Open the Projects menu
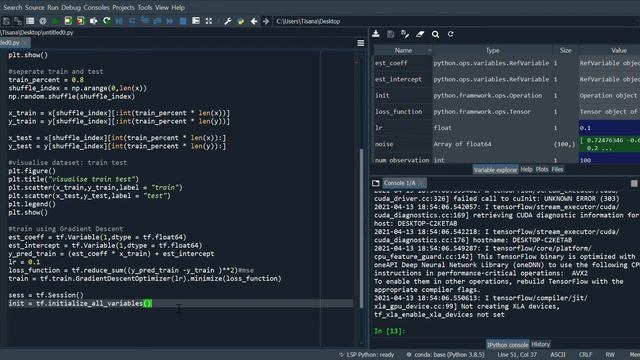This screenshot has height=360, width=640. (123, 7)
